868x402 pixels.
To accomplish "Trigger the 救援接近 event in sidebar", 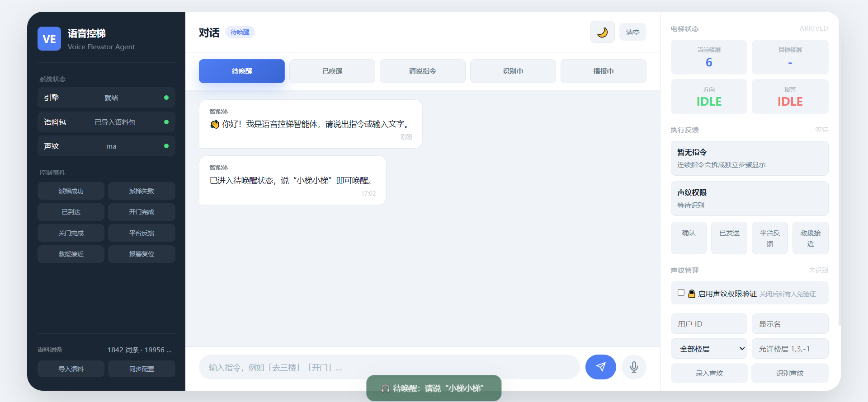I will coord(71,254).
